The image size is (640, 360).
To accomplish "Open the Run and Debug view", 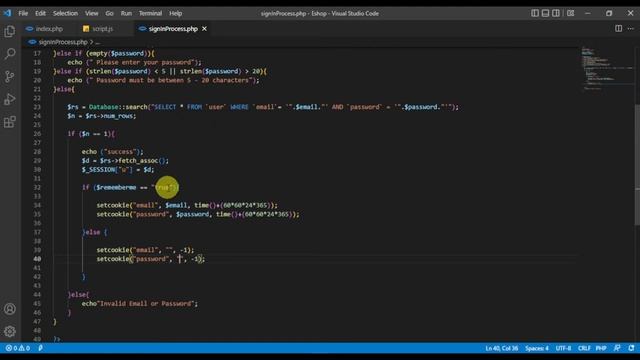I will pos(10,99).
